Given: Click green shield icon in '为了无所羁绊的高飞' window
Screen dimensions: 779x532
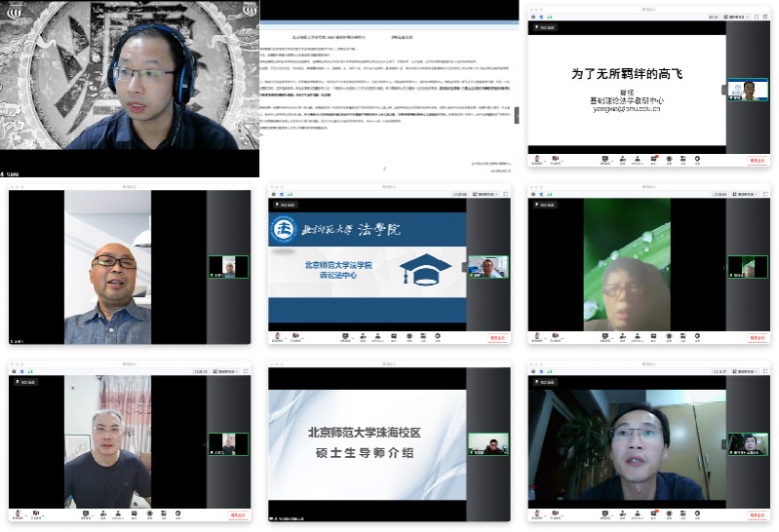Looking at the screenshot, I should click(x=549, y=17).
